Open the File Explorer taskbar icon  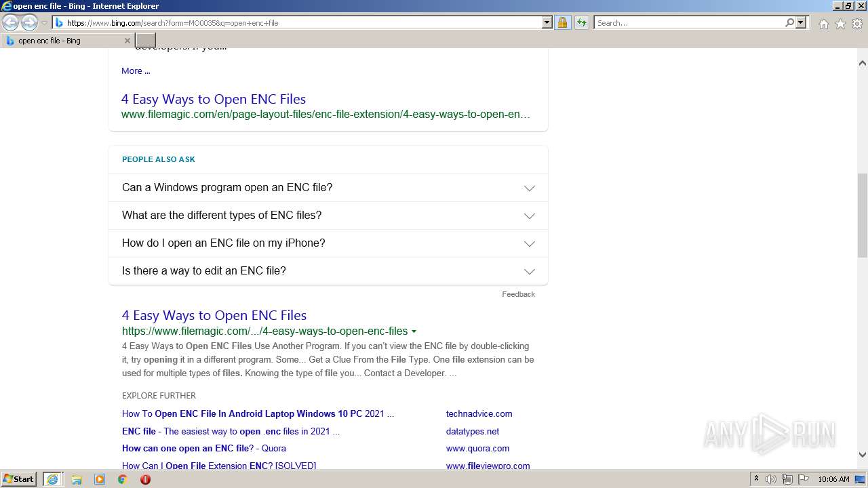pyautogui.click(x=77, y=479)
